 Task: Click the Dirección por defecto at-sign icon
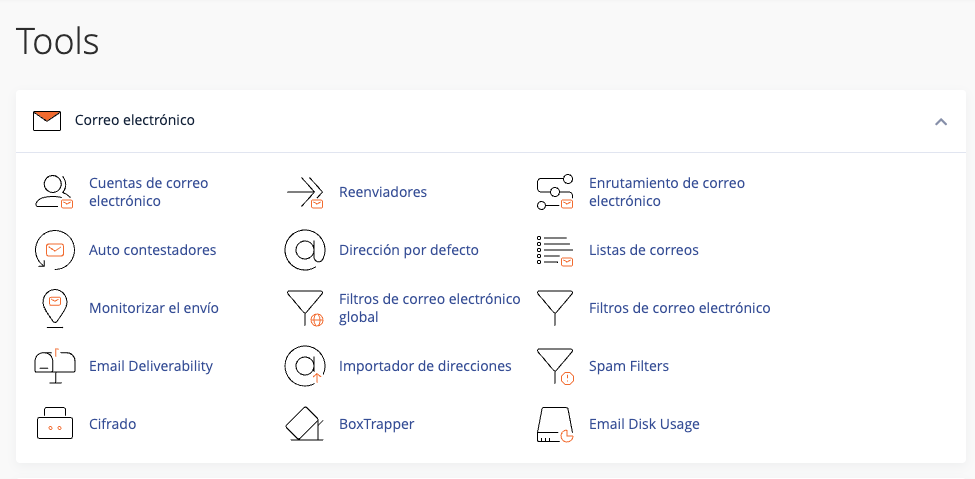click(304, 250)
